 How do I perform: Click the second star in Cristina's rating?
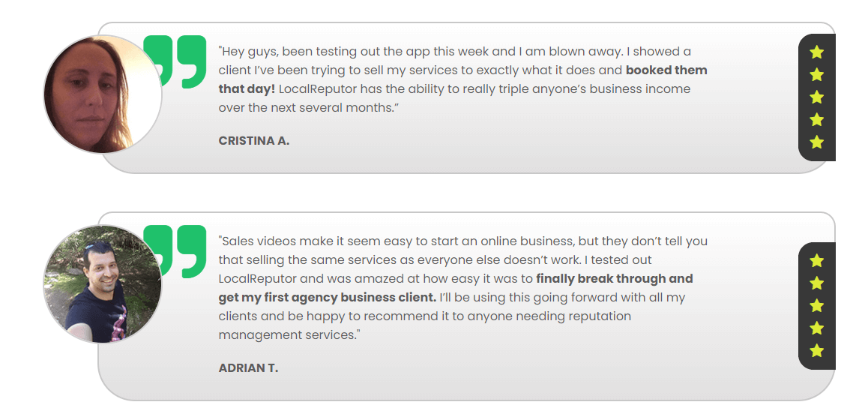816,75
